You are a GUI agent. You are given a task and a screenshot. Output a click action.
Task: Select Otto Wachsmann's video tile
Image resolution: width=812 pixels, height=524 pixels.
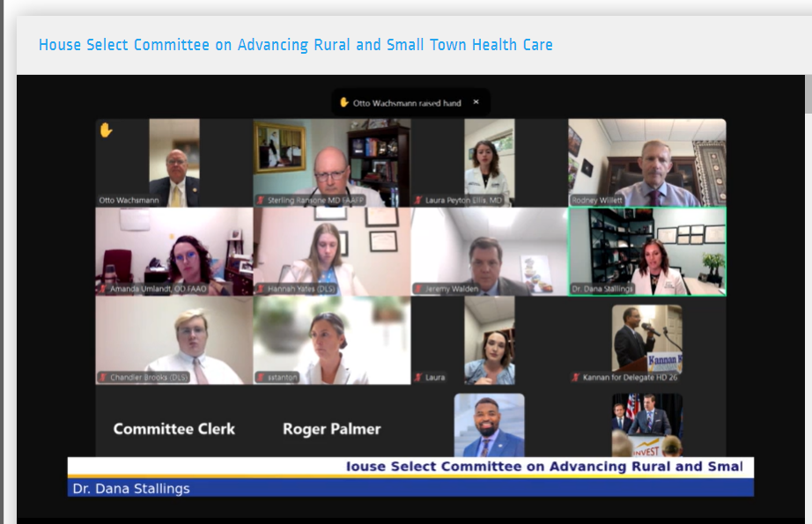click(x=174, y=163)
